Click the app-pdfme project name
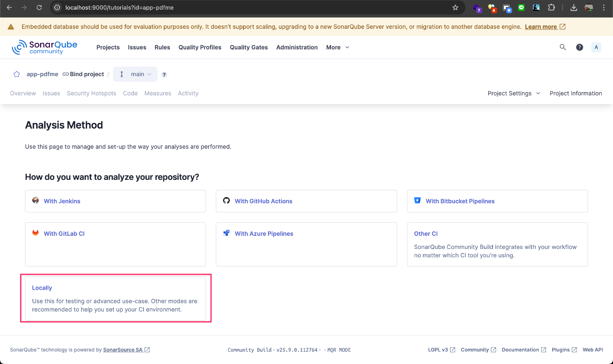Viewport: 613px width, 364px height. point(42,74)
